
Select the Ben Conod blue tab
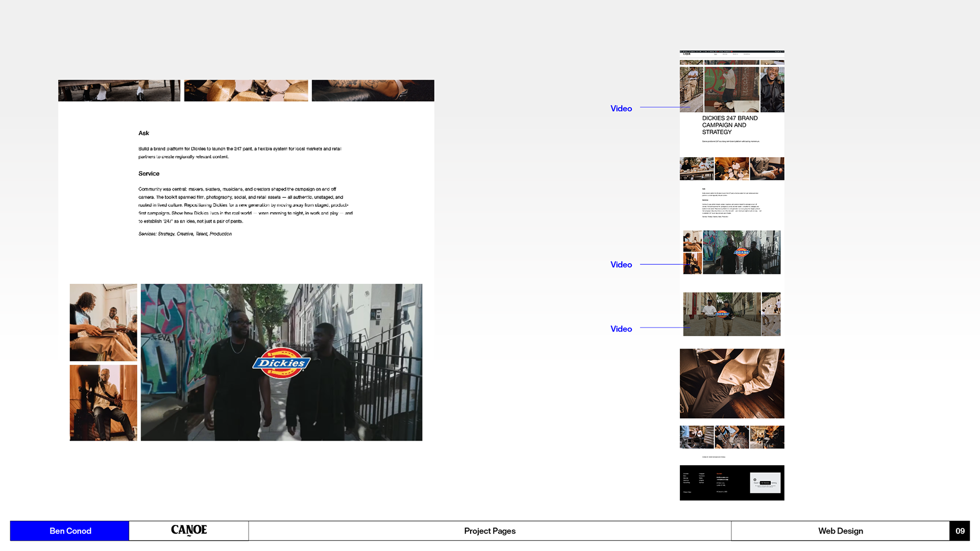click(x=70, y=531)
